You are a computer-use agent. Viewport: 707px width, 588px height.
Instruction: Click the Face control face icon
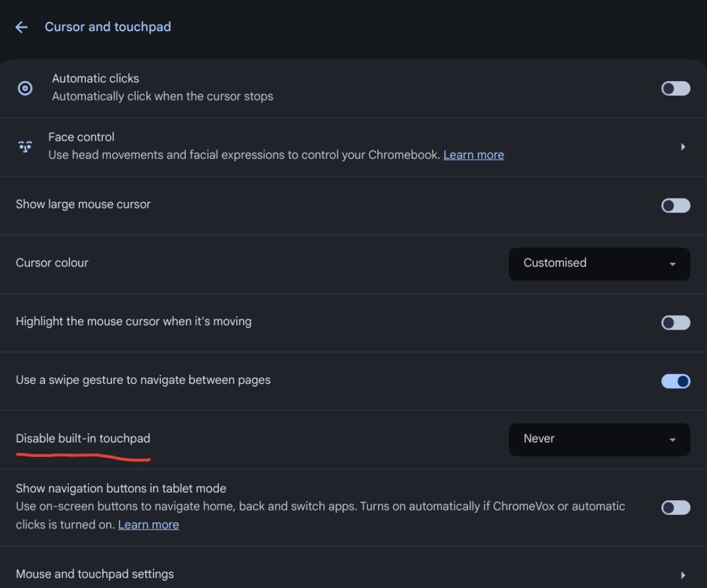click(25, 147)
